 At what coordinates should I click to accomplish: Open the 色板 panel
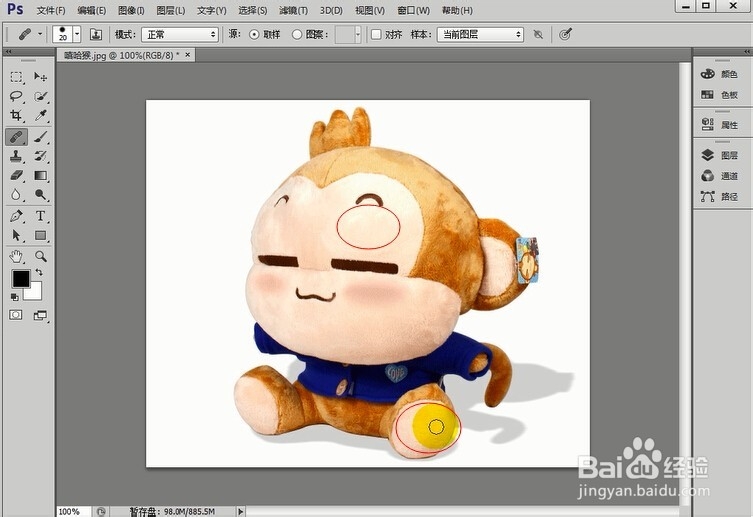click(720, 95)
